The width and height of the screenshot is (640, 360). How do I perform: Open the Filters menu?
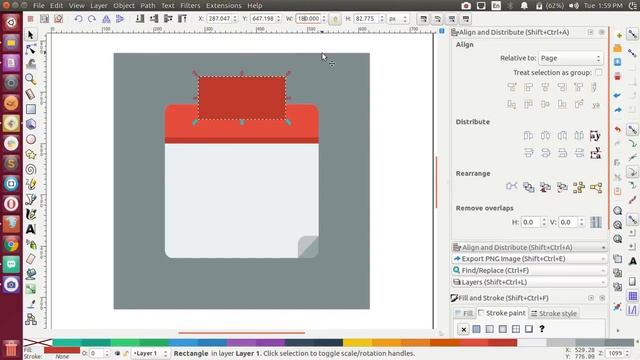click(x=190, y=6)
